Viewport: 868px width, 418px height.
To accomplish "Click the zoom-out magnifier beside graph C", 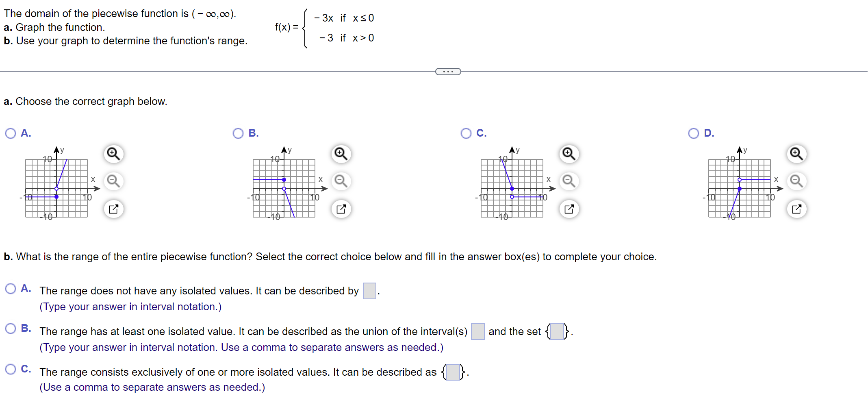I will pyautogui.click(x=569, y=182).
